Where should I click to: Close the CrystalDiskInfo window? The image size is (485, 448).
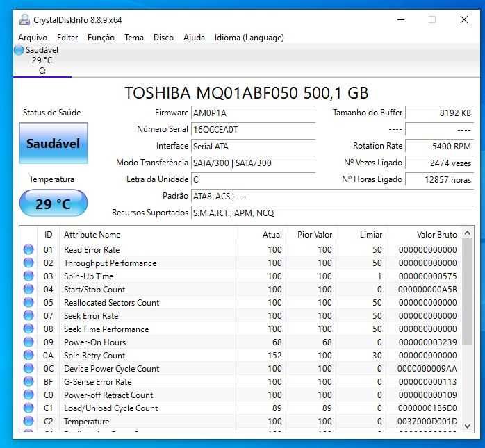(464, 19)
